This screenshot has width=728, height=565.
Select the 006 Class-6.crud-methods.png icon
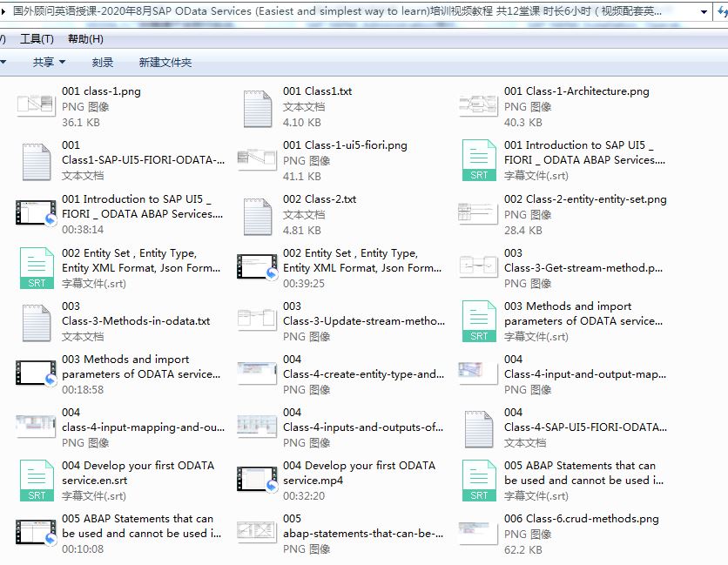[478, 533]
